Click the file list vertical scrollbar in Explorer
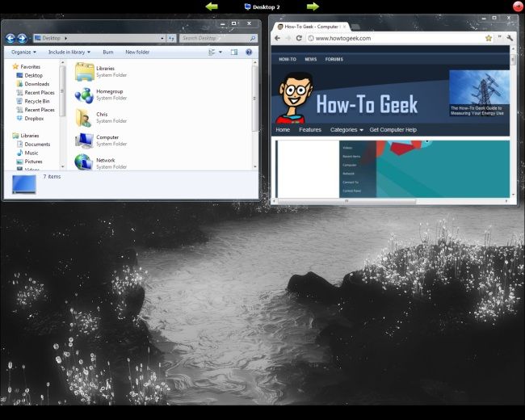The height and width of the screenshot is (420, 525). [254, 99]
